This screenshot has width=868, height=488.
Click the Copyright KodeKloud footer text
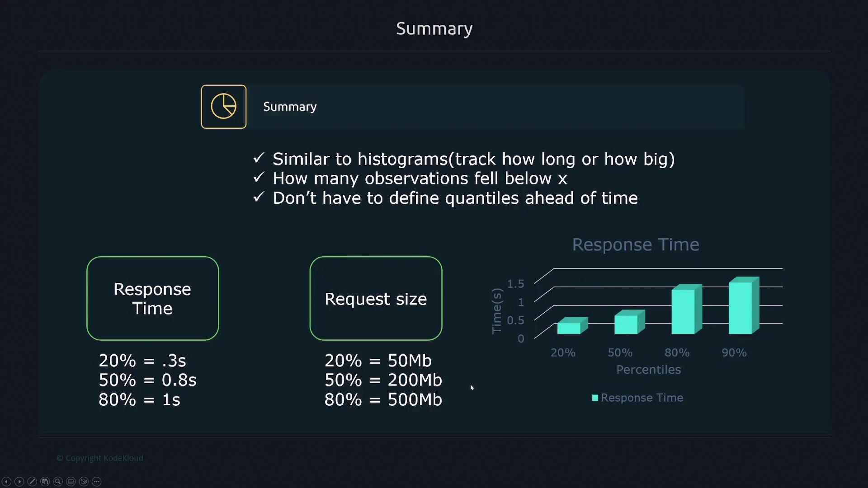[100, 458]
